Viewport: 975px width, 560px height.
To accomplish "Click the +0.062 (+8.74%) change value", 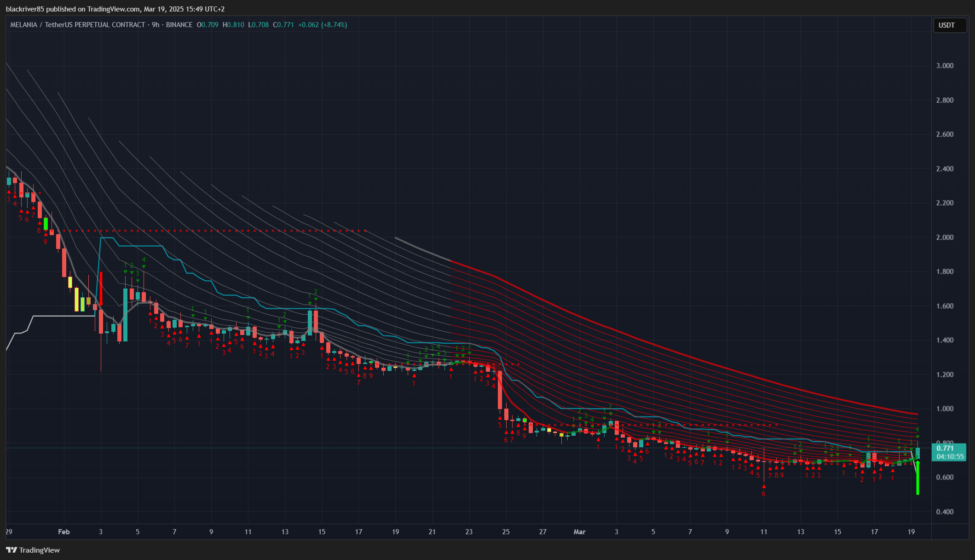I will click(323, 25).
